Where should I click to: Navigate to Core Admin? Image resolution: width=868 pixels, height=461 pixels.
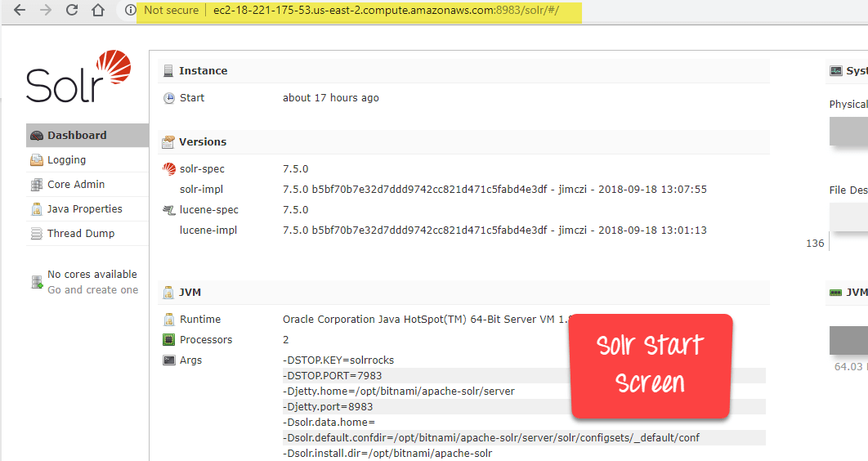[76, 185]
